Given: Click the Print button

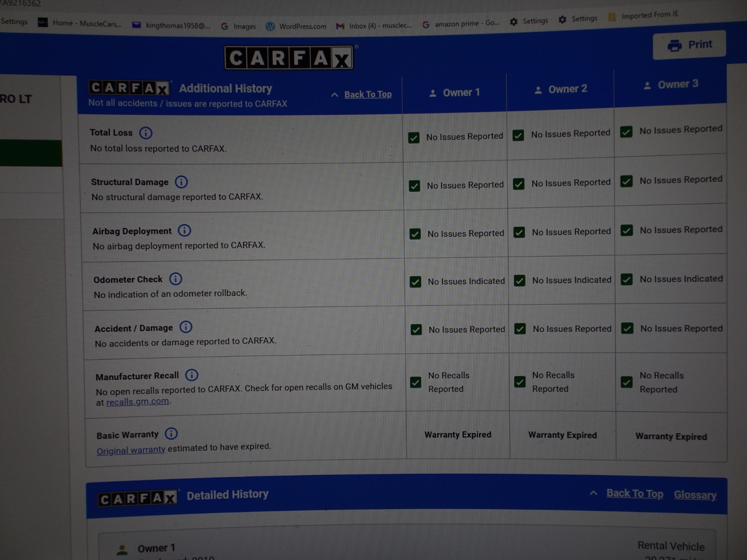Looking at the screenshot, I should (689, 45).
